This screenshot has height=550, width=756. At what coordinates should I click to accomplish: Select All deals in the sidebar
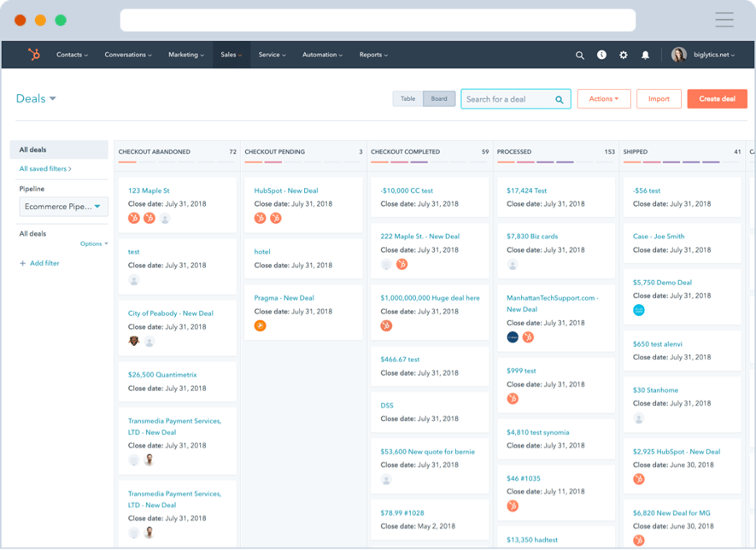pos(59,150)
